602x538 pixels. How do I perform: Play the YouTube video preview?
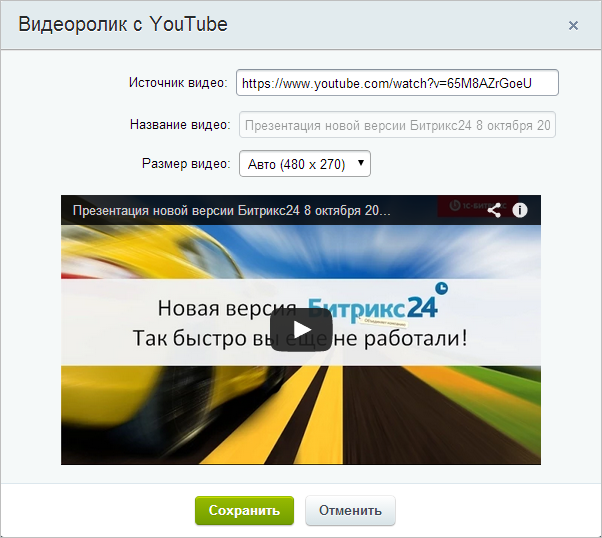(x=301, y=329)
